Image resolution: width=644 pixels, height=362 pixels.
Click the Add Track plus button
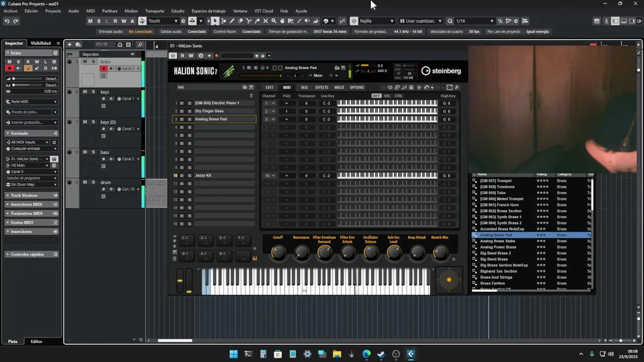[69, 44]
